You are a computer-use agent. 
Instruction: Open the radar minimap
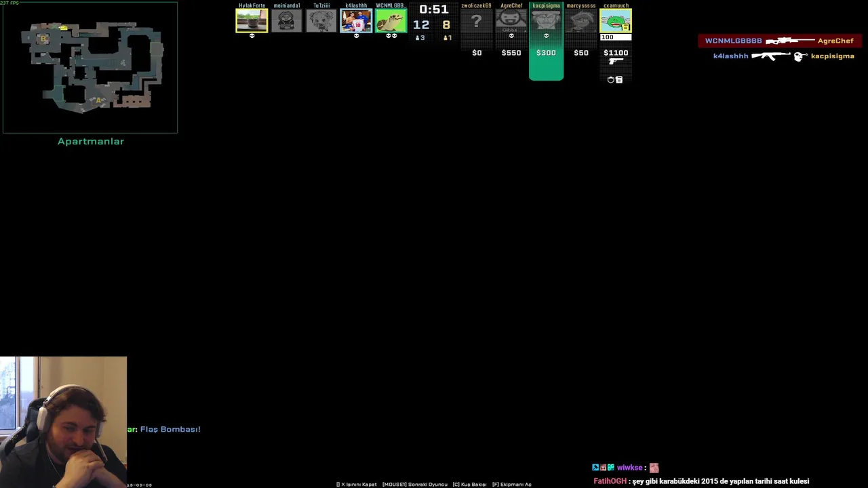(x=90, y=67)
